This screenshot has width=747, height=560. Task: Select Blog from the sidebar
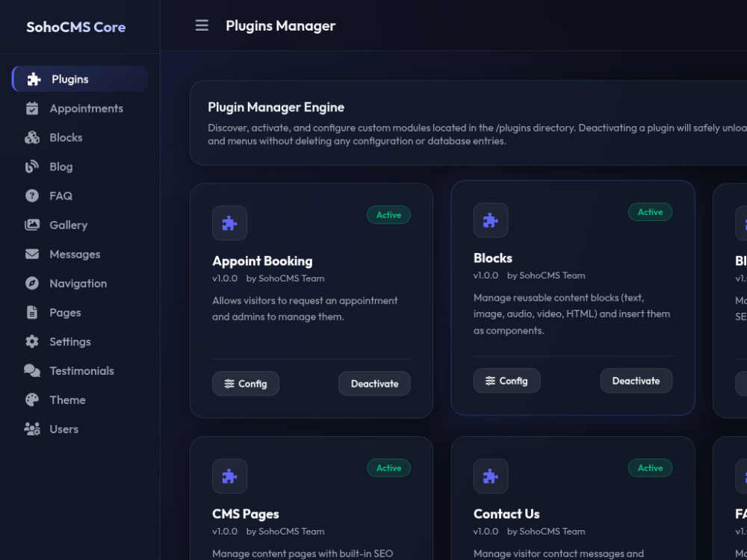[80, 167]
